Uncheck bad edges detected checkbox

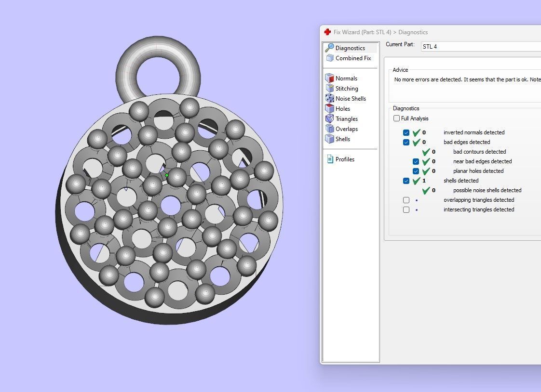406,142
